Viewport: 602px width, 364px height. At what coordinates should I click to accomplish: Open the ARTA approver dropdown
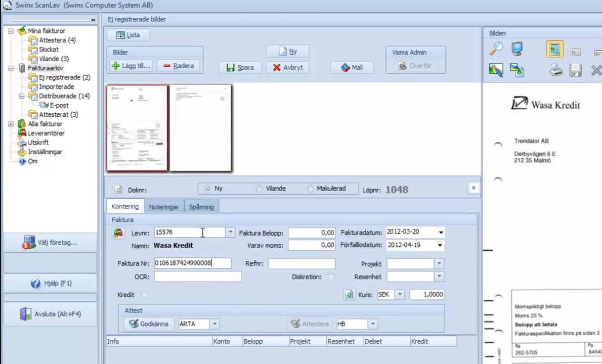(x=214, y=324)
